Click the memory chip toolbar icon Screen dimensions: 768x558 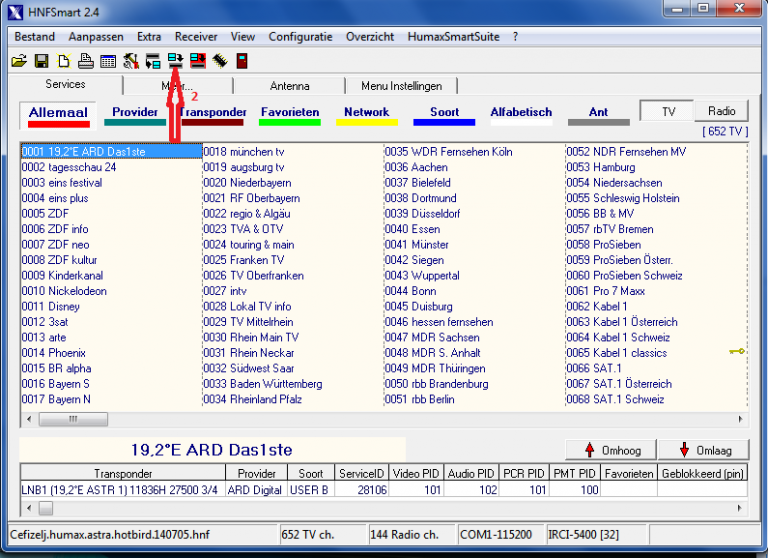(x=219, y=61)
